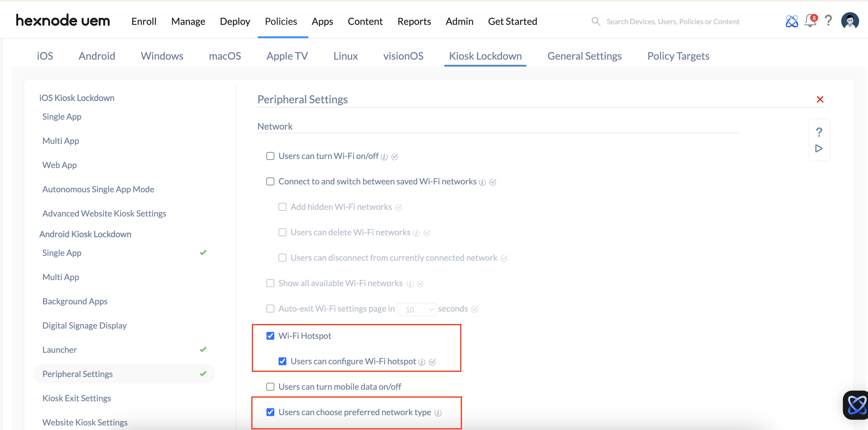Click the search magnifier icon
Screen dimensions: 868x430
point(596,21)
